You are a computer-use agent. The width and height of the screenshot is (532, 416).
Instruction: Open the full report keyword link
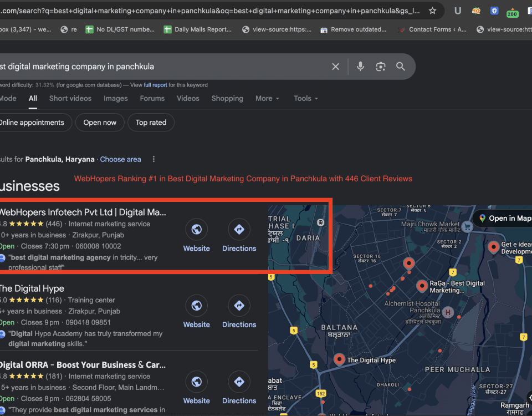pos(155,85)
